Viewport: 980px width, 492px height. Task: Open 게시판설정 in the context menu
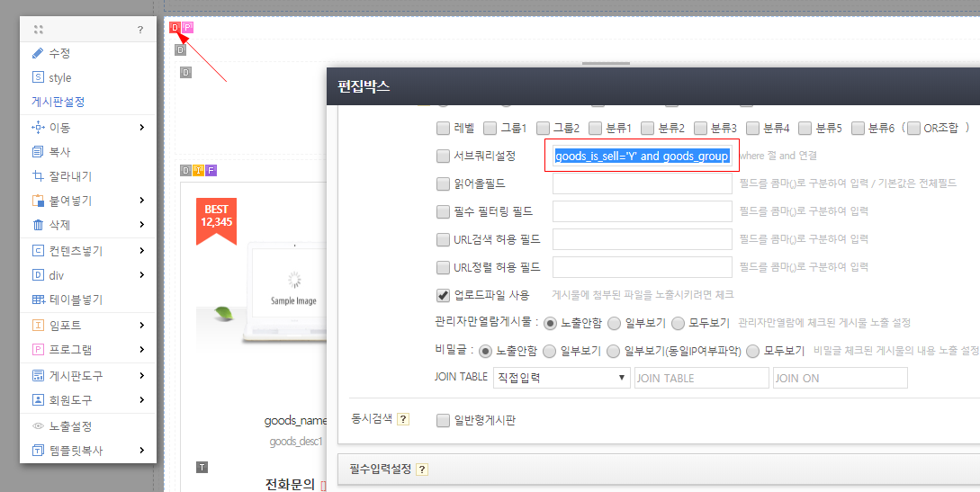58,103
